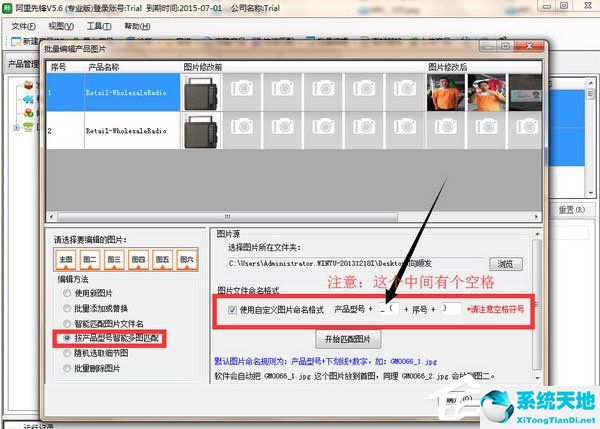The width and height of the screenshot is (600, 429).
Task: Close the 批量编辑产品图片 dialog
Action: 530,46
